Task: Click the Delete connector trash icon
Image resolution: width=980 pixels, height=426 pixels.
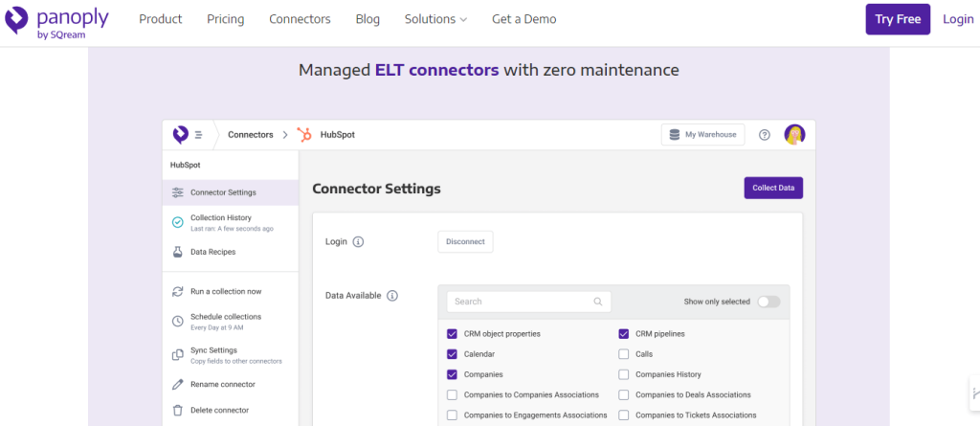Action: [177, 411]
